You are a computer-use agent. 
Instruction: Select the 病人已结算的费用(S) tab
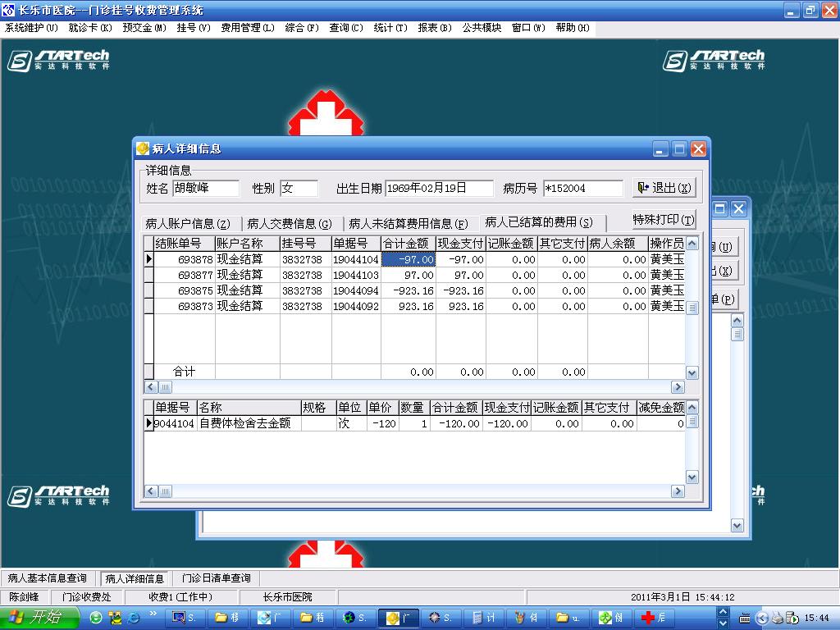click(539, 221)
